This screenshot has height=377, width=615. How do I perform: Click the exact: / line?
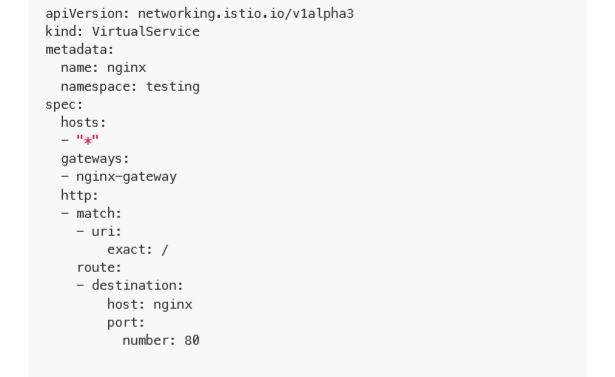tap(138, 249)
